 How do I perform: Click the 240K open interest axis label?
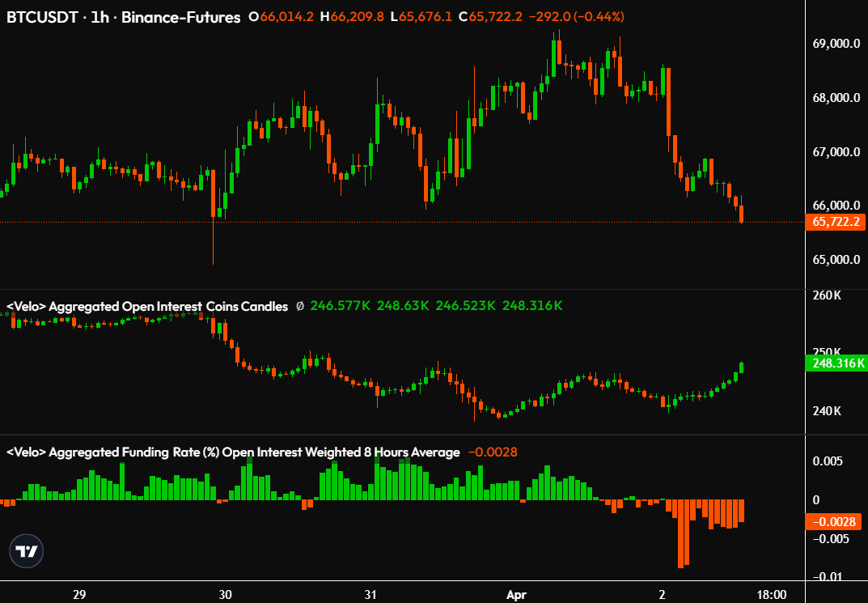[x=827, y=411]
